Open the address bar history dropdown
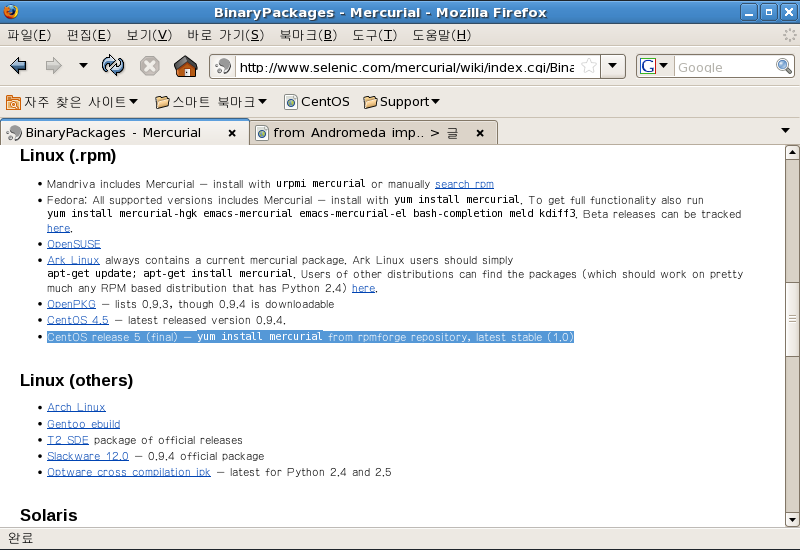The width and height of the screenshot is (800, 550). coord(613,66)
